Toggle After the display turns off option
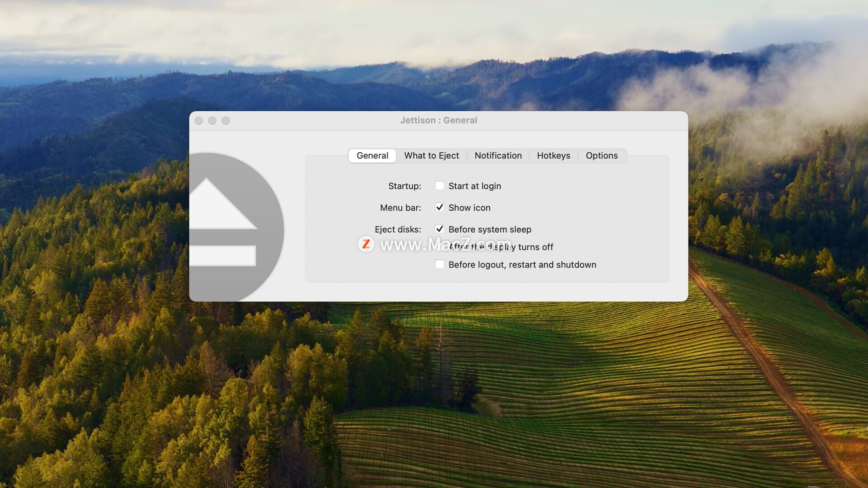 pos(439,247)
